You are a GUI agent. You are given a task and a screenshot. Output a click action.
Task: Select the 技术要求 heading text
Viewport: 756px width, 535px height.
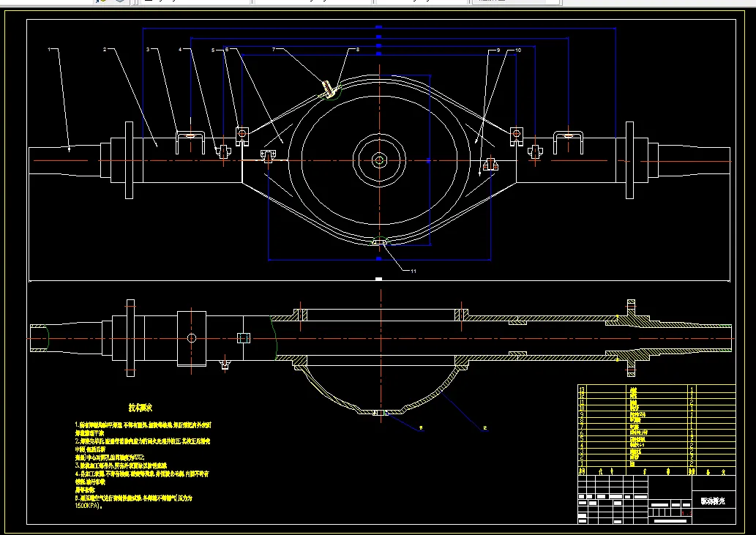click(141, 408)
